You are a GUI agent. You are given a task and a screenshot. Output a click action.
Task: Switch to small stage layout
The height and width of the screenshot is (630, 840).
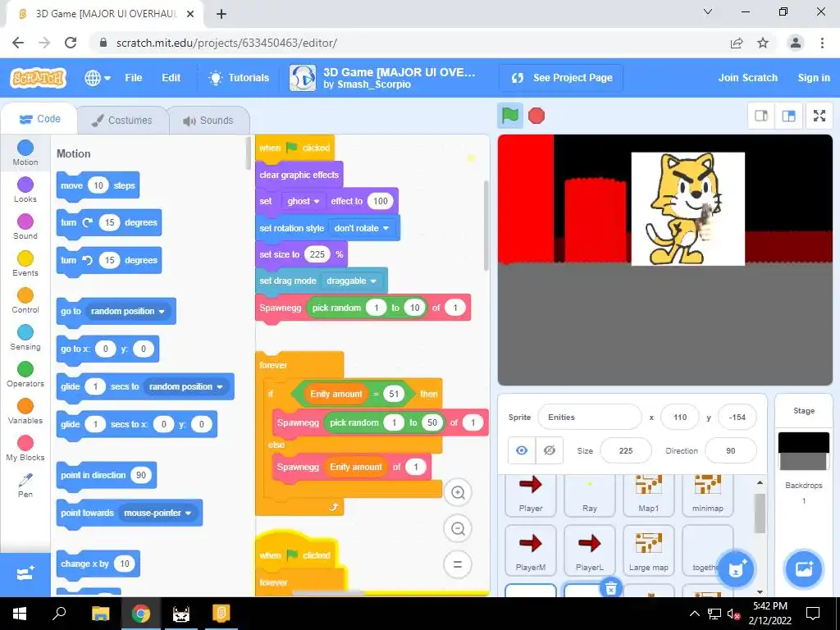(761, 116)
